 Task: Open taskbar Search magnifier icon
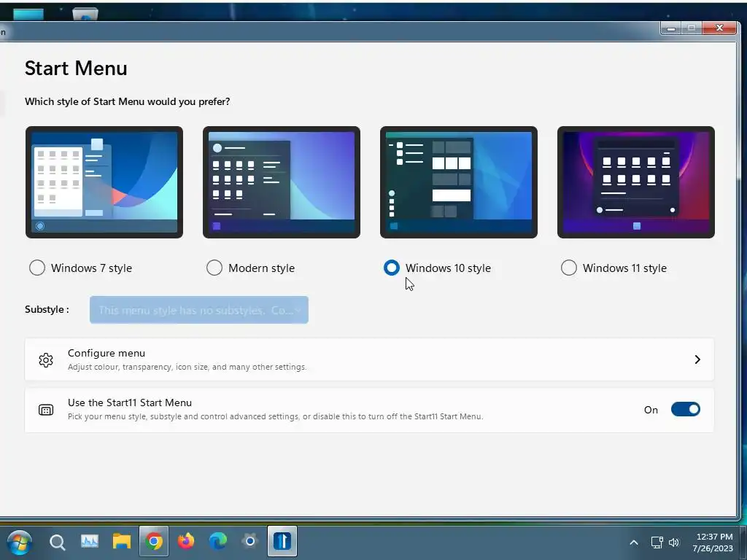point(57,542)
